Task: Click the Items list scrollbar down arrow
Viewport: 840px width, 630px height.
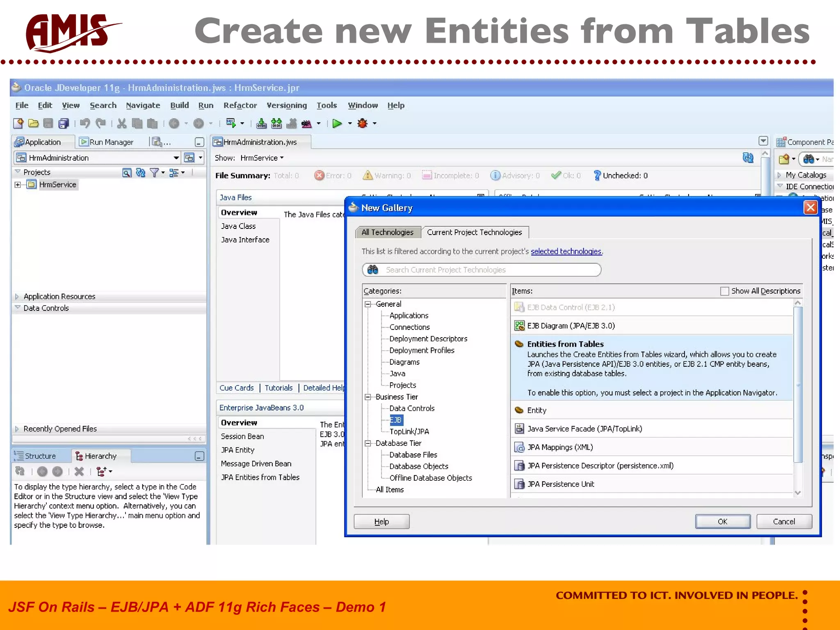Action: pos(798,493)
